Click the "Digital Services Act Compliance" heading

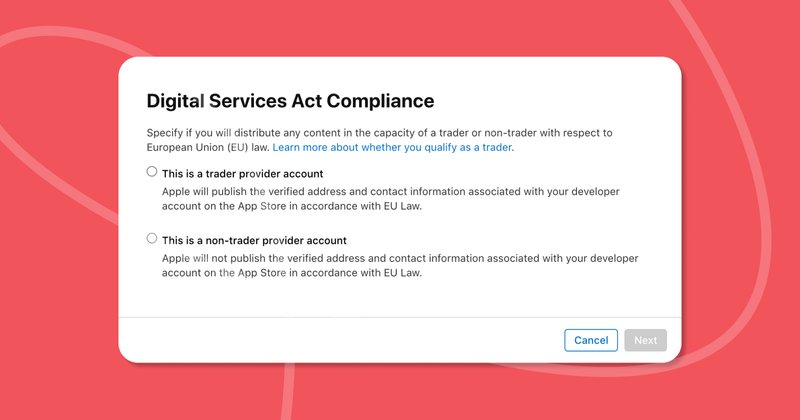(x=290, y=101)
